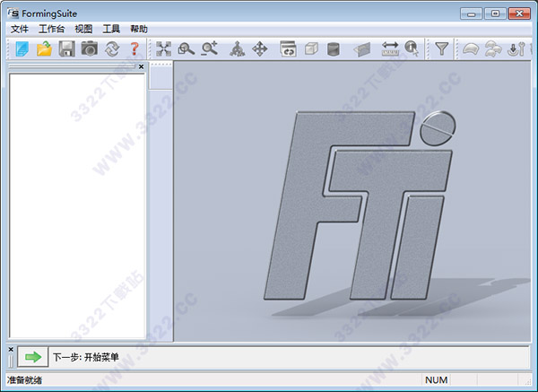Viewport: 538px width, 392px height.
Task: Click the flat plane view icon
Action: [x=362, y=49]
